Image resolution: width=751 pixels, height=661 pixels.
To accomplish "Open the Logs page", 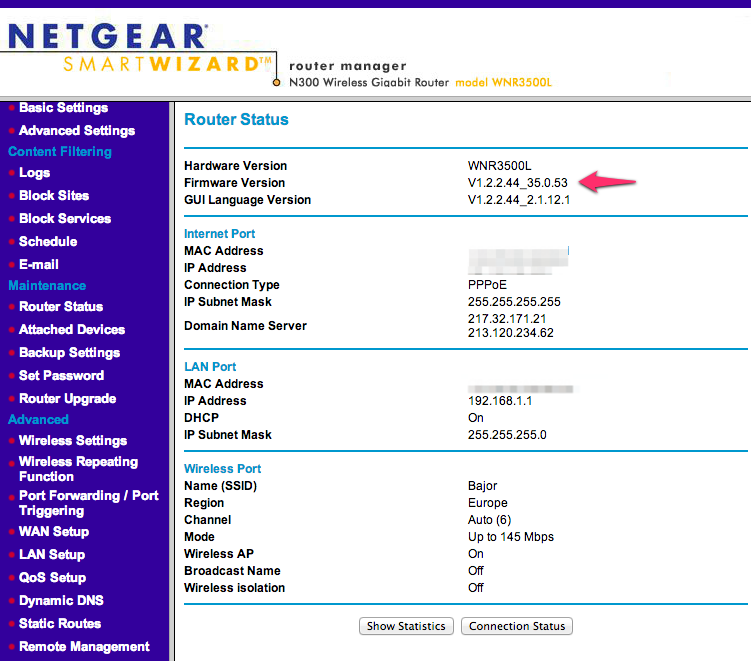I will click(34, 173).
